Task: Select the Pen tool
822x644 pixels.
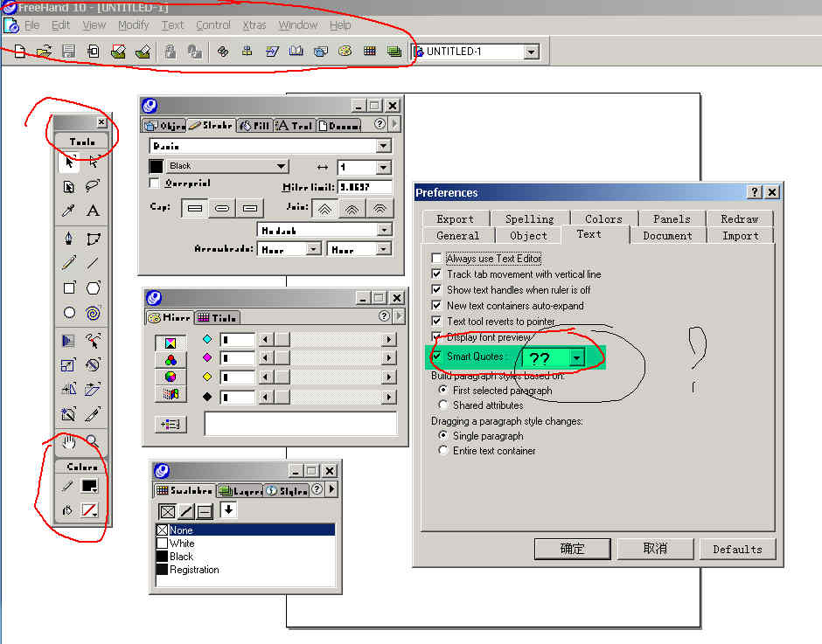Action: (x=69, y=239)
